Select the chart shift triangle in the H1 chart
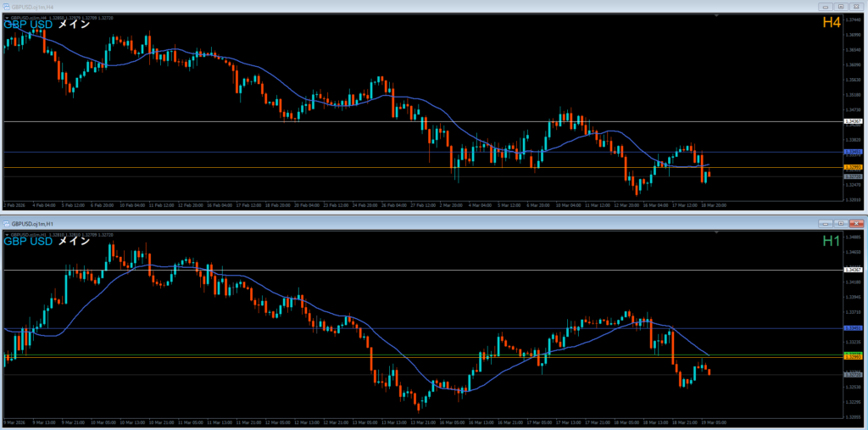The image size is (868, 430). [x=717, y=232]
